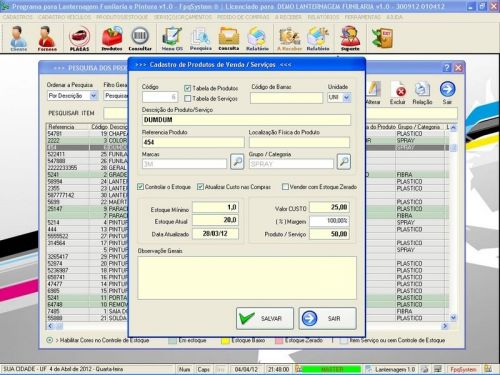Screen dimensions: 500x375
Task: Open the PRODUTOS/ESTOQUE menu
Action: [122, 17]
